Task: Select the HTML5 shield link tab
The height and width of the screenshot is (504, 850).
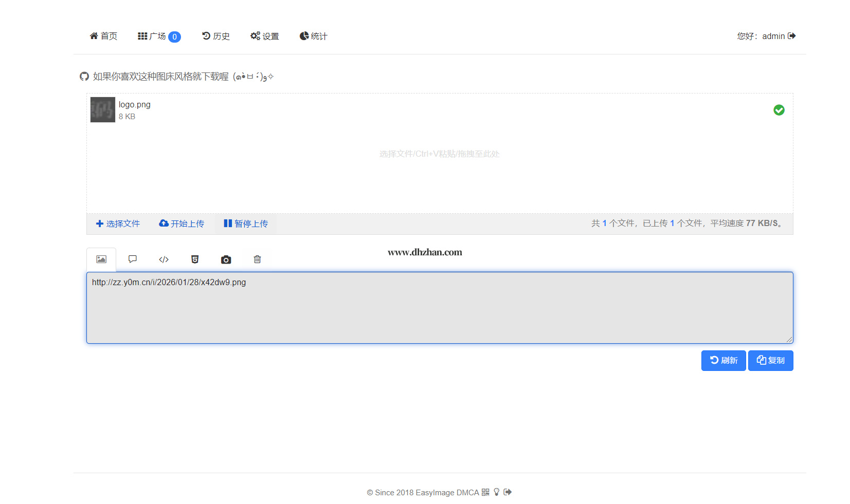Action: [195, 259]
